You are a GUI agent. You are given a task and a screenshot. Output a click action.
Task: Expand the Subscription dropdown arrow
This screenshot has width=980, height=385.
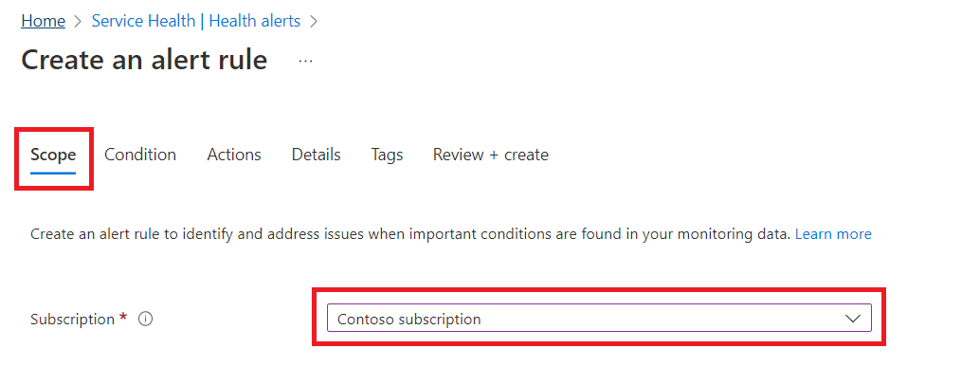[x=852, y=319]
